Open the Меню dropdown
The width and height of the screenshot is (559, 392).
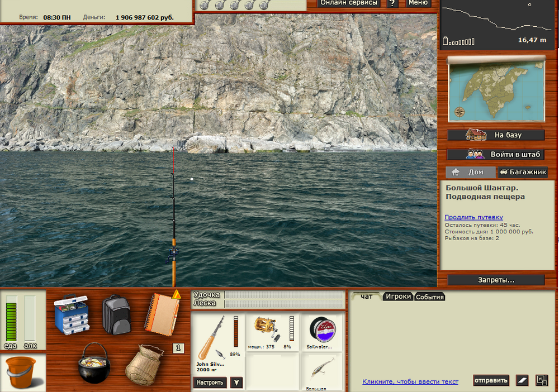coord(418,3)
